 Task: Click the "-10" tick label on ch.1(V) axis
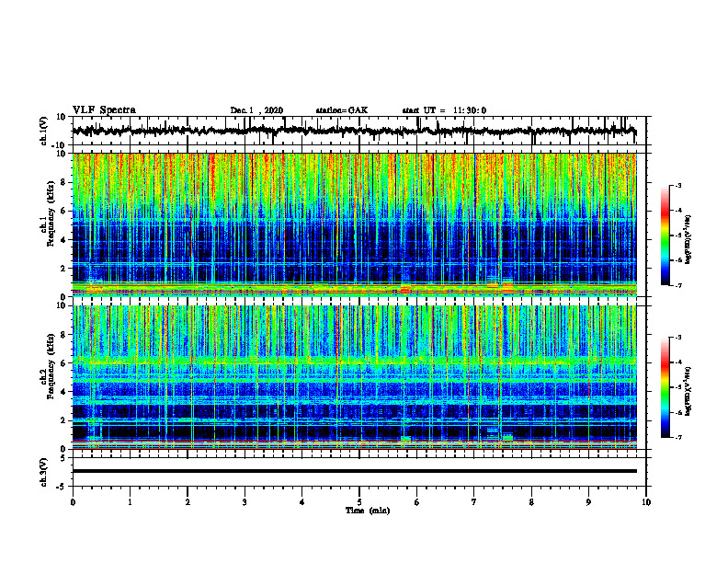(x=60, y=145)
